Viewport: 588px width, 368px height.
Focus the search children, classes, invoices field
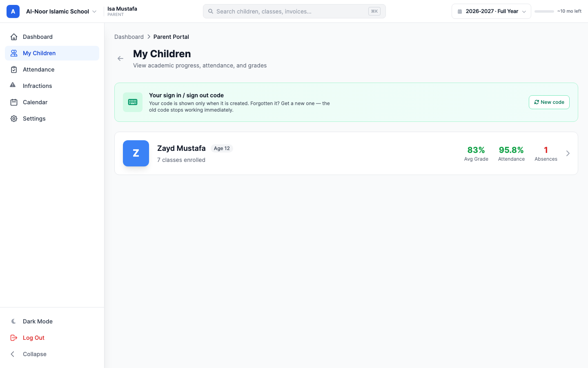294,11
